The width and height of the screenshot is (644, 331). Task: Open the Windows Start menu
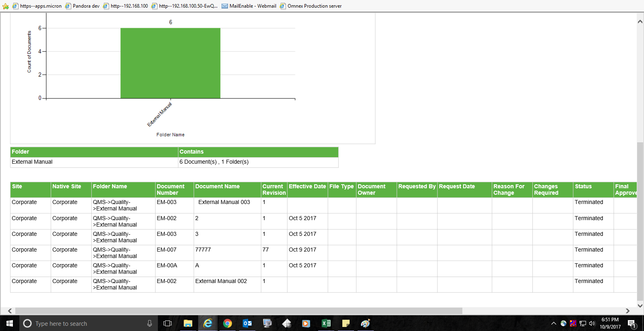pyautogui.click(x=10, y=323)
